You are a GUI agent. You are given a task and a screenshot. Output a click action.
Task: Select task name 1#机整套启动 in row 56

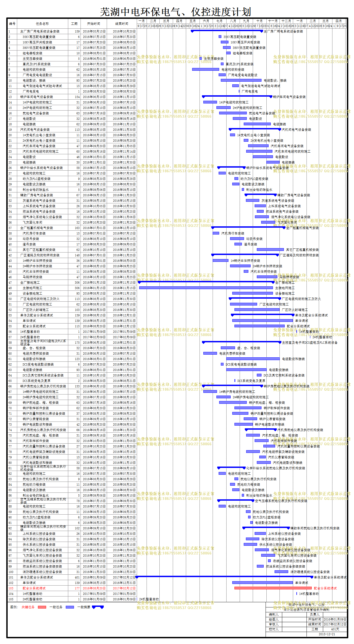[x=30, y=332]
